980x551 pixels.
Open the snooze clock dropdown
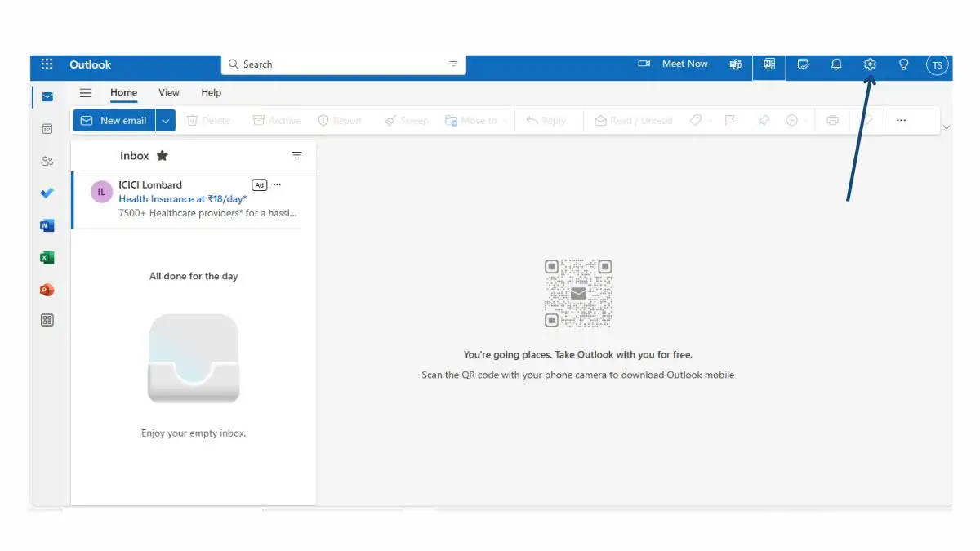click(x=807, y=121)
